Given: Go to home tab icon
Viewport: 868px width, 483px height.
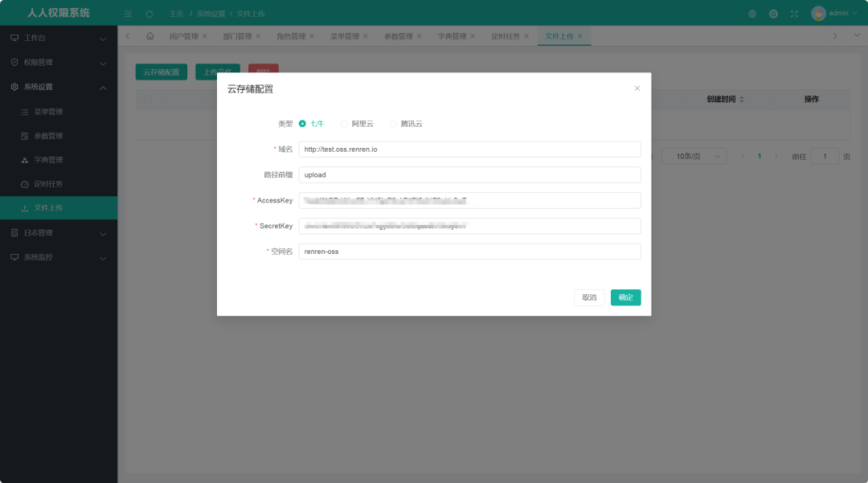Looking at the screenshot, I should (x=149, y=36).
